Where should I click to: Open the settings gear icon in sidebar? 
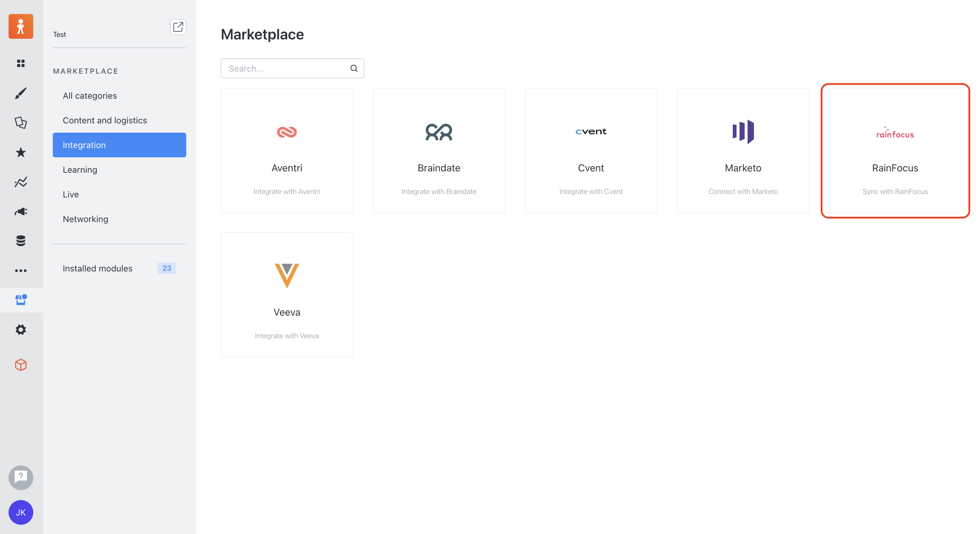21,329
